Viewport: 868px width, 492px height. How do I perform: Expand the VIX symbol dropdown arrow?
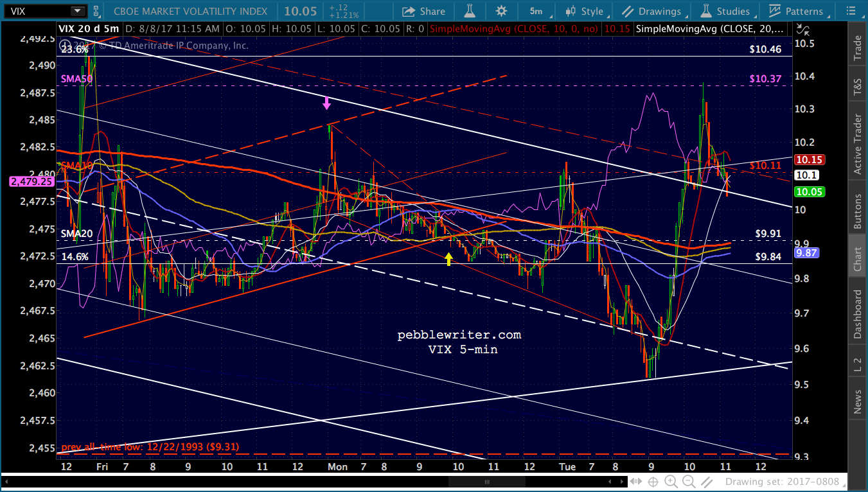tap(78, 11)
